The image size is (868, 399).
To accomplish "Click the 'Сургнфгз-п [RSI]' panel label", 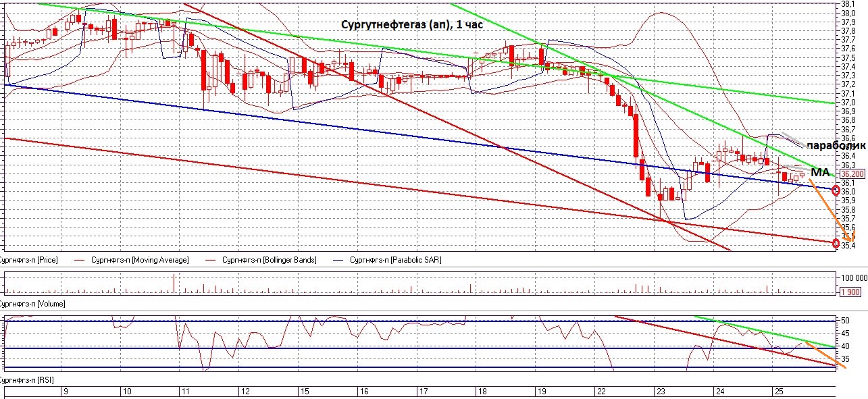I will (x=26, y=381).
